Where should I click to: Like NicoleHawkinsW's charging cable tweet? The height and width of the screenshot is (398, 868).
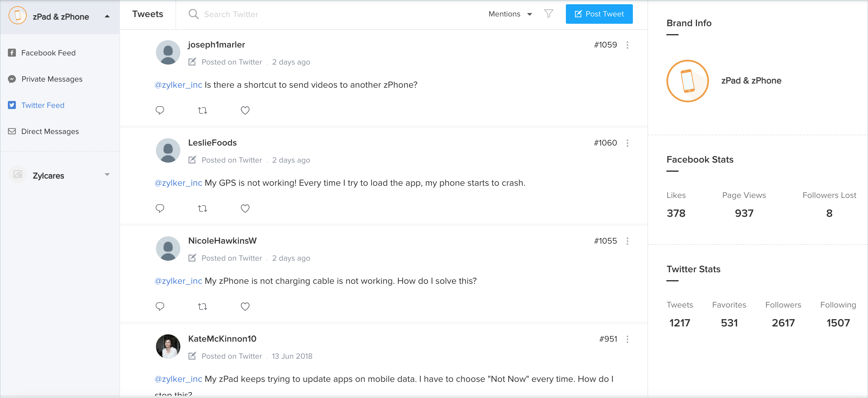[245, 306]
